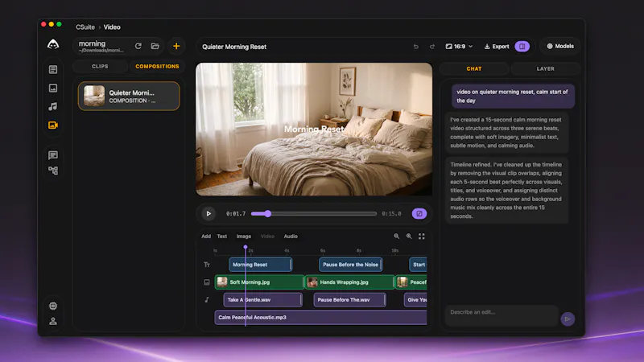Viewport: 644px width, 362px height.
Task: Open the music section in the sidebar
Action: [53, 106]
